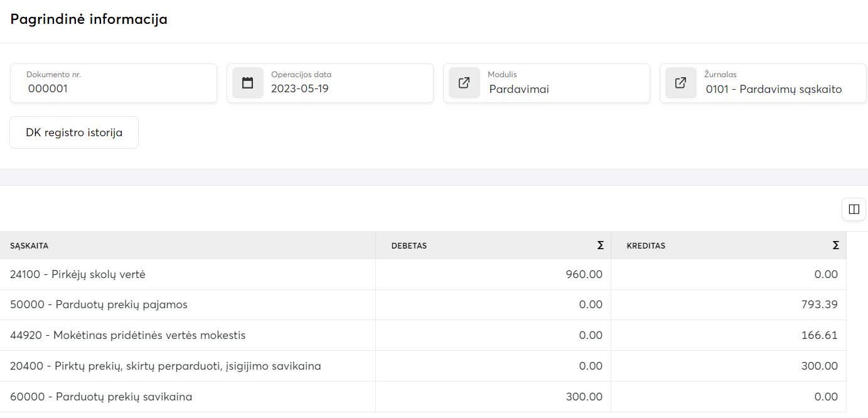
Task: Sort by the Sąskaita column header
Action: [29, 245]
